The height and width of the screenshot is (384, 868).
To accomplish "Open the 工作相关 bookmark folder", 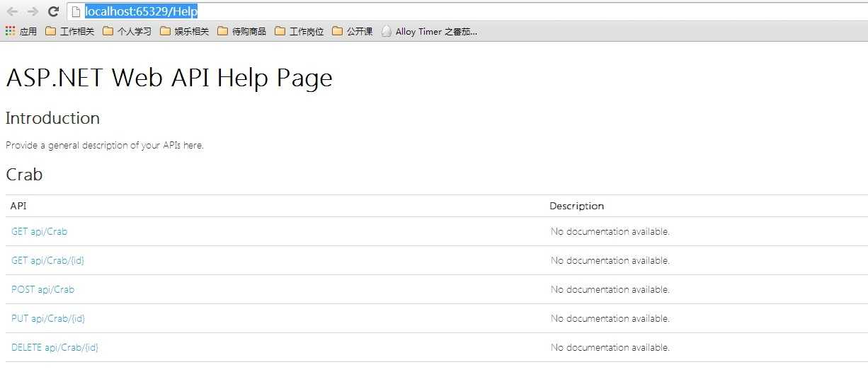I will click(69, 31).
